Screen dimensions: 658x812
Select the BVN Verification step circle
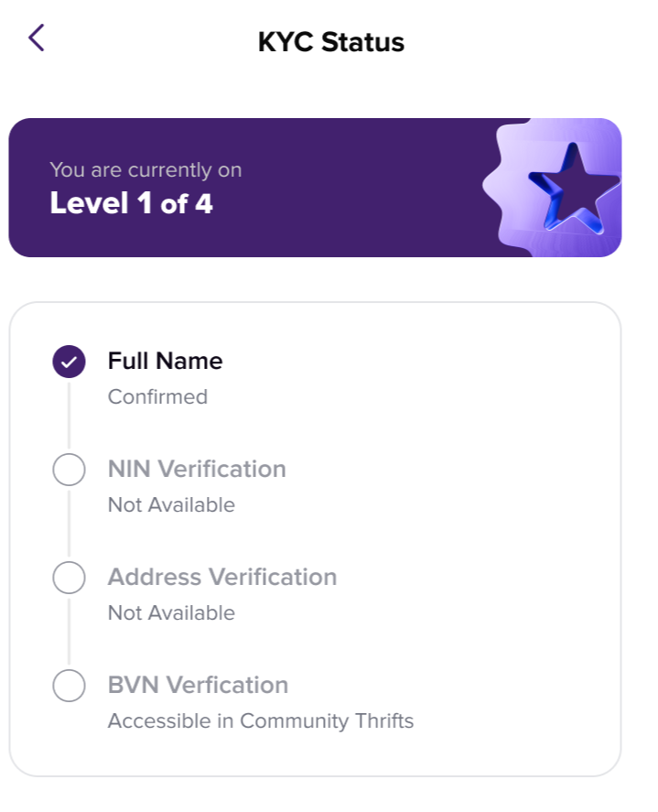click(70, 686)
